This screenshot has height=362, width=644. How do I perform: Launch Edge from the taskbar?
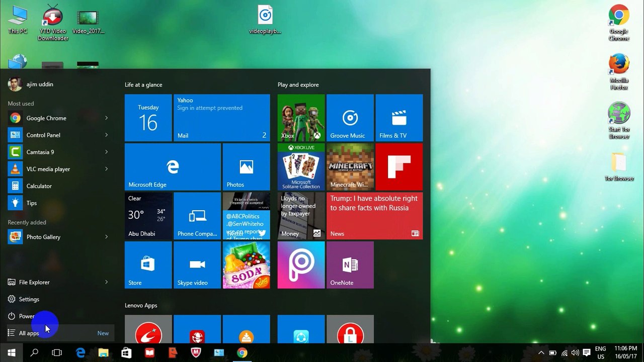[x=80, y=352]
